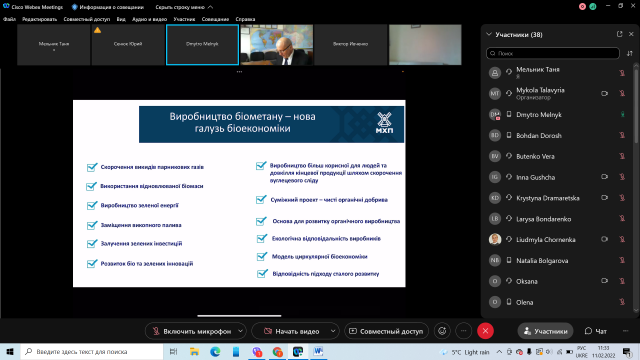Viewport: 640px width, 360px height.
Task: Collapse the Участники (38) section chevron
Action: coord(489,34)
